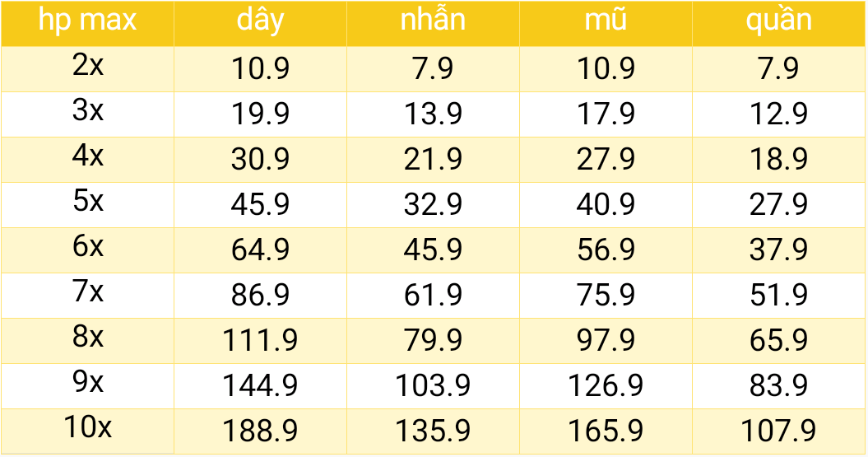This screenshot has width=868, height=457.
Task: Click the 'quần' column header
Action: pos(779,24)
